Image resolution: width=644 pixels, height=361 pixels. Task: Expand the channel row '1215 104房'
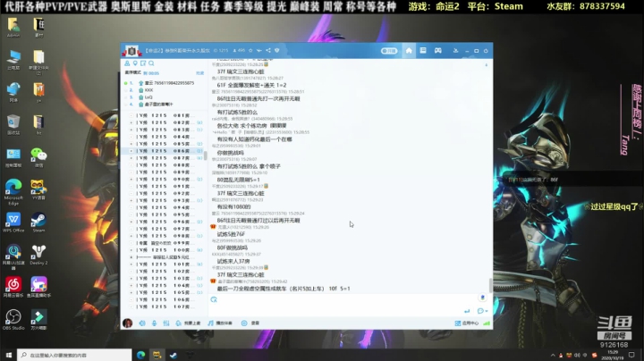point(131,286)
